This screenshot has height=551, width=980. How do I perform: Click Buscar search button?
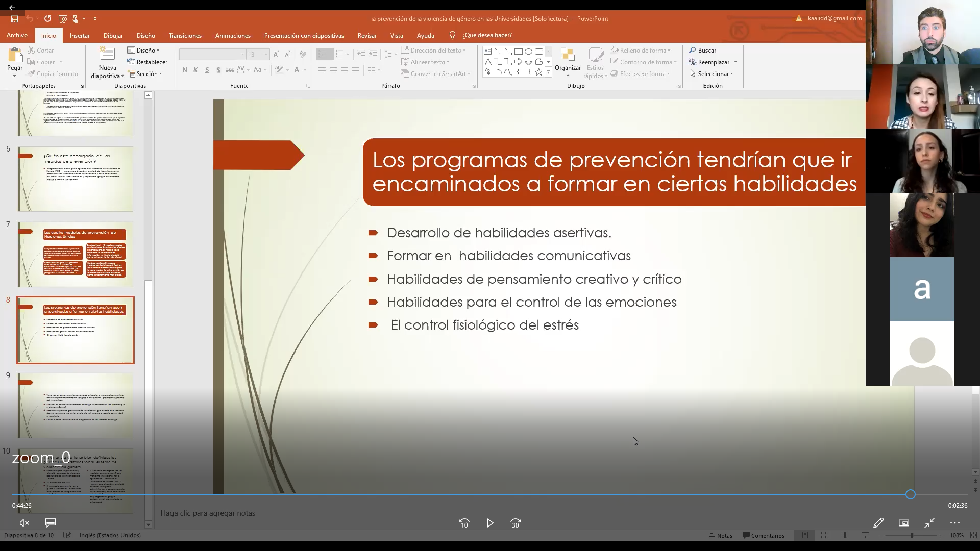coord(703,51)
